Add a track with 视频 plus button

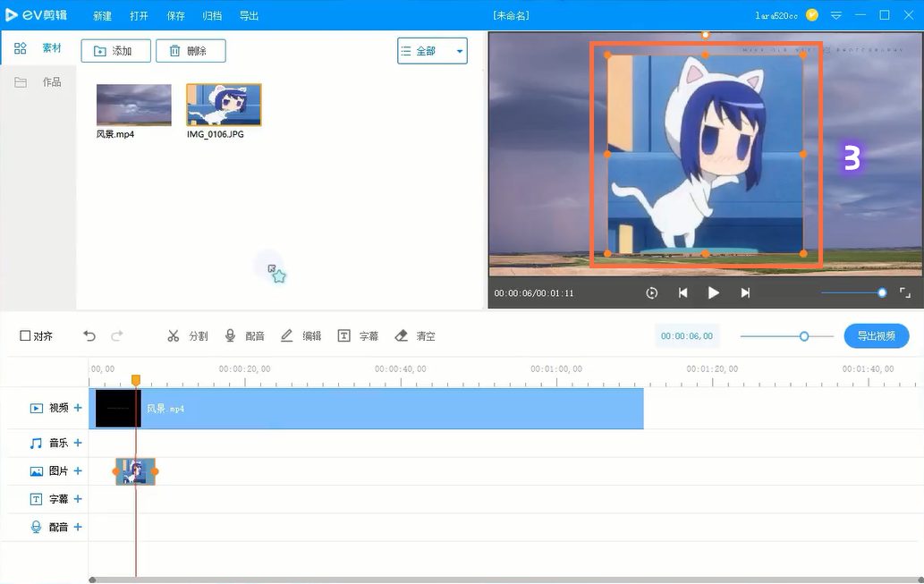tap(78, 408)
